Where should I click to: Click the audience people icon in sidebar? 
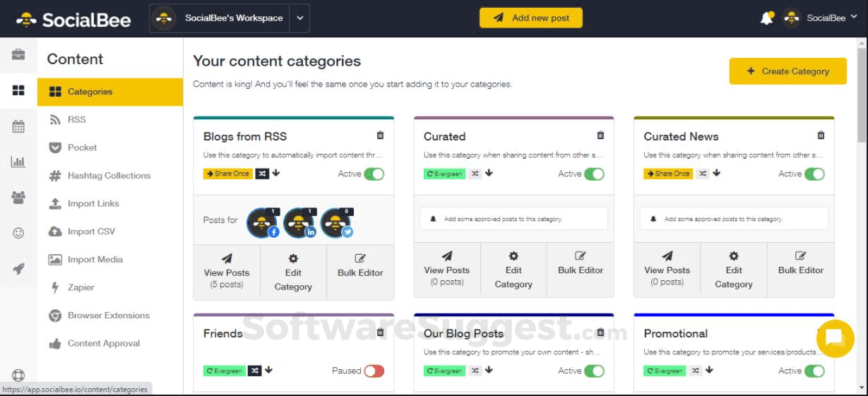coord(18,198)
